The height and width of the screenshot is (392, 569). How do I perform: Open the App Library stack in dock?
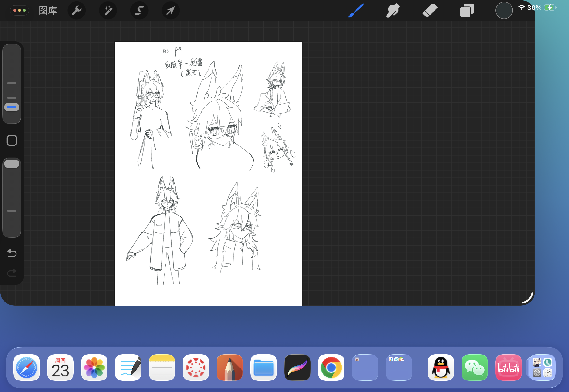coord(542,367)
